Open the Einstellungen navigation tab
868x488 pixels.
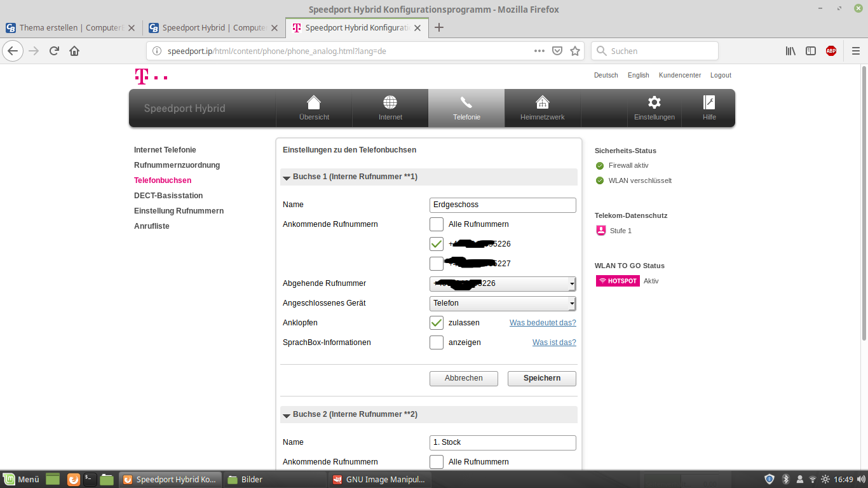pos(654,108)
